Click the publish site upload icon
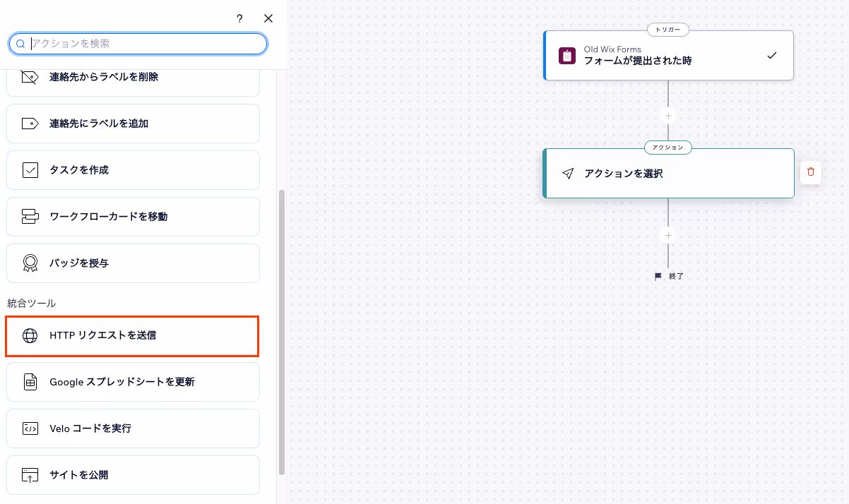 click(x=30, y=475)
